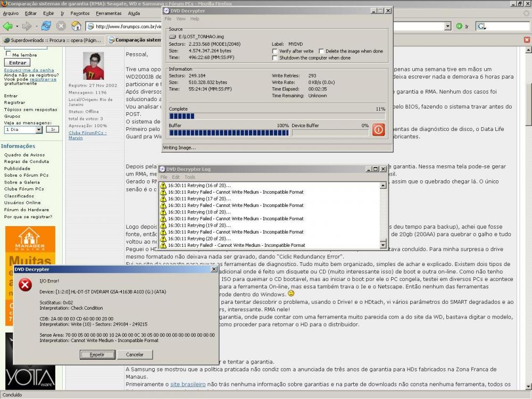Click Firefox back arrow button
The image size is (532, 399).
coord(7,26)
